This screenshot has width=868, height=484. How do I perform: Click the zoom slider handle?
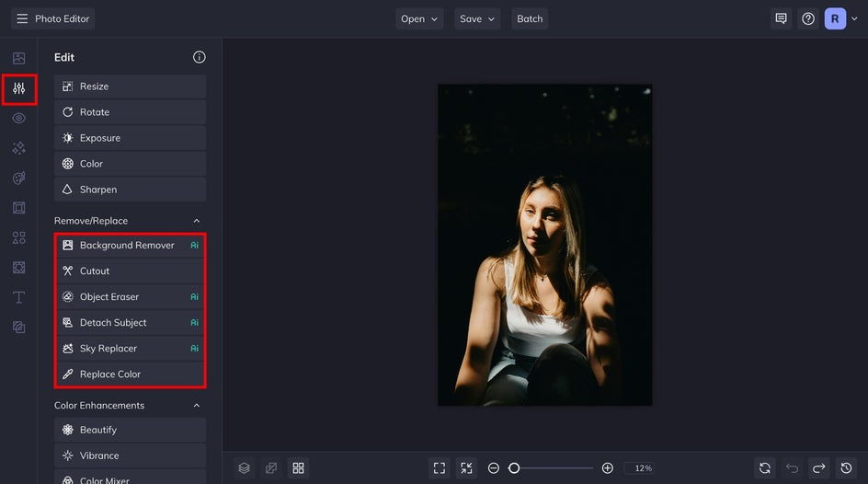click(x=514, y=468)
